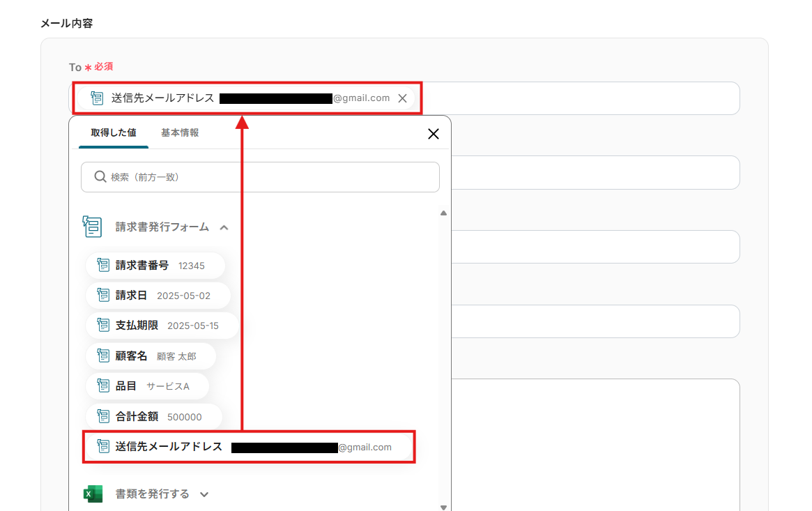
Task: Click the form icon beside list 送信先メールアドレス
Action: coord(103,446)
